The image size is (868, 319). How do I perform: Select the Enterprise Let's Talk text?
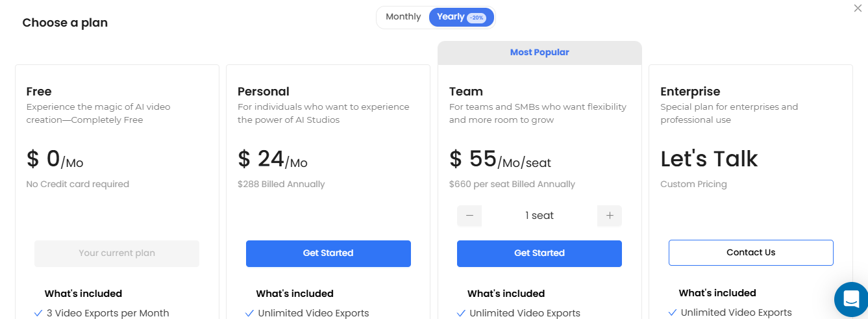709,159
